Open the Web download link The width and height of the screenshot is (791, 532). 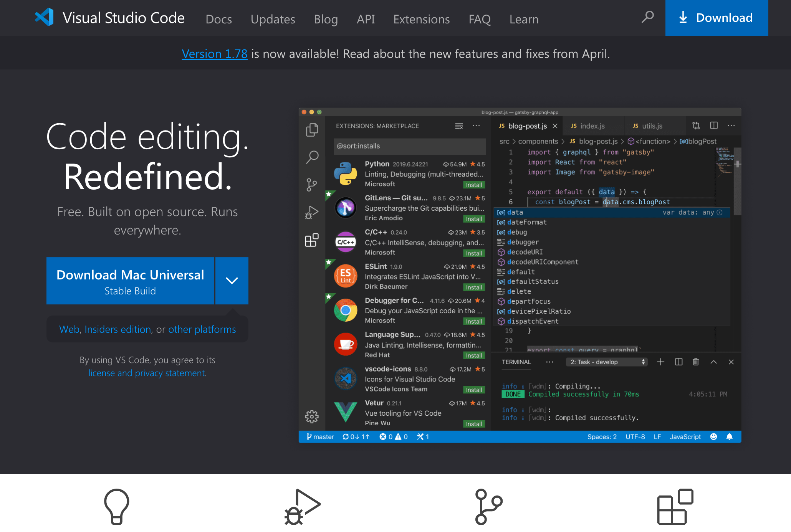[70, 329]
